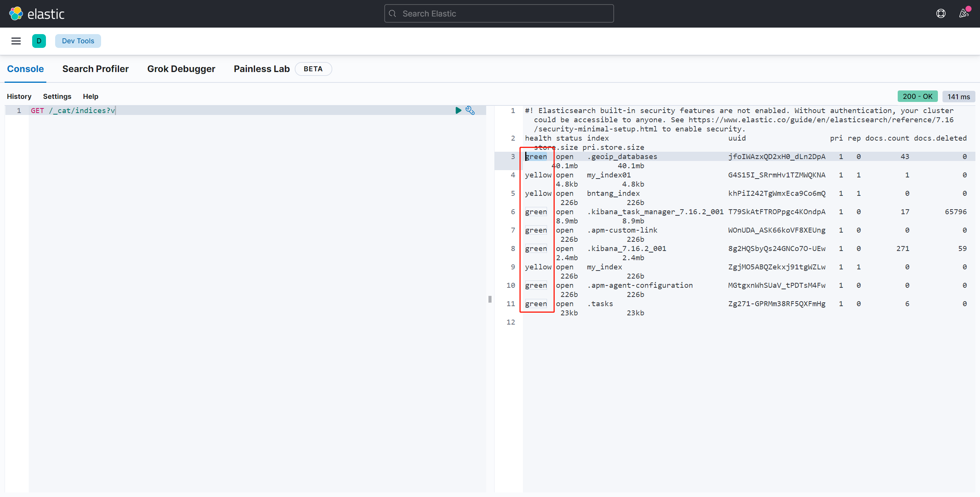Image resolution: width=980 pixels, height=497 pixels.
Task: Click the uuid MGtgxnWhSUaV_tPDTsM4Fw
Action: point(777,285)
